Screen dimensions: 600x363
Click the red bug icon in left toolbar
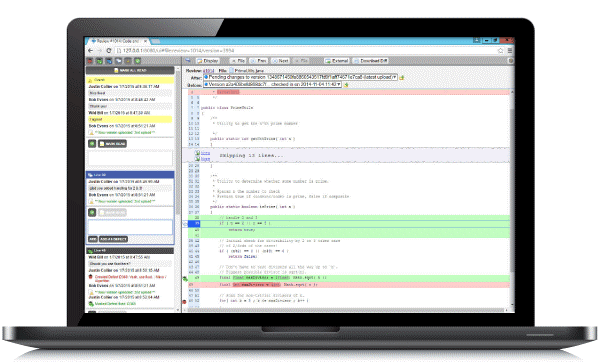click(90, 61)
